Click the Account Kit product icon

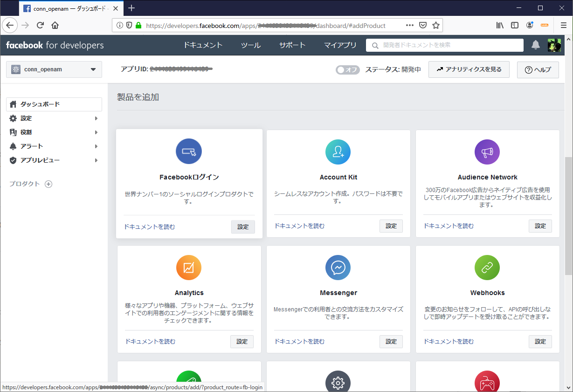[338, 151]
